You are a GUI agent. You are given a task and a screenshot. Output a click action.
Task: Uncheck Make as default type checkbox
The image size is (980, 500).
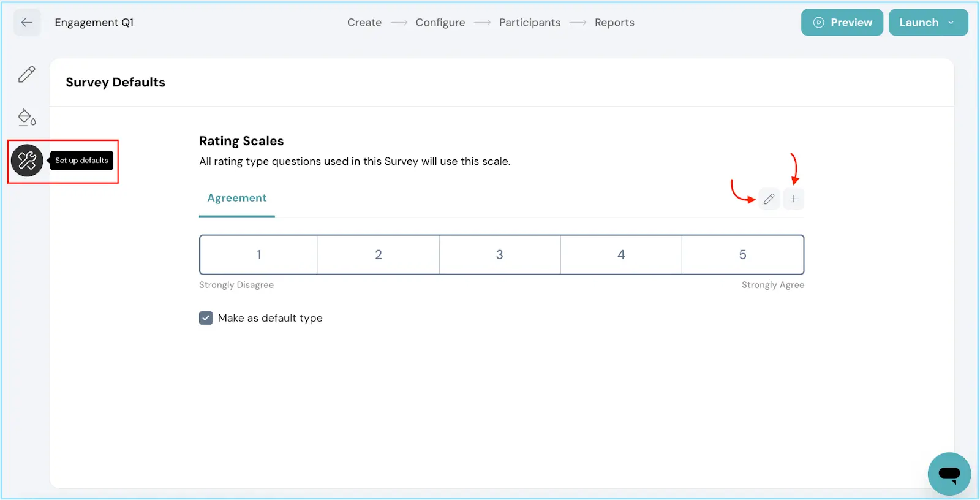click(x=206, y=318)
